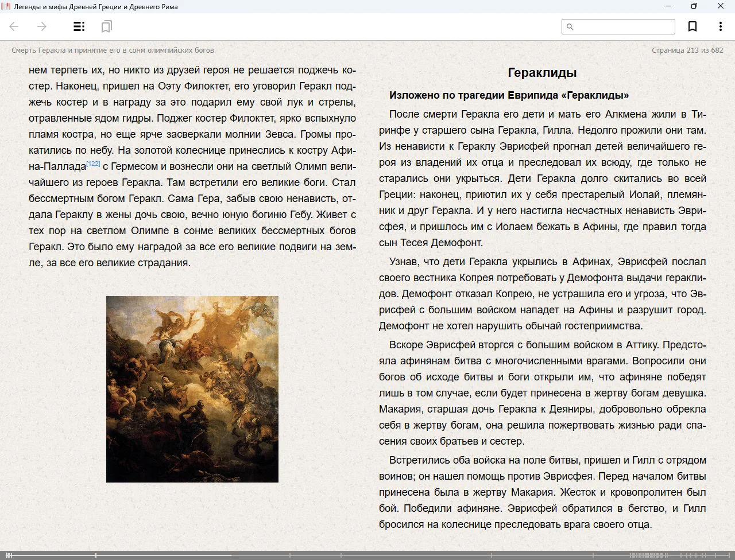This screenshot has height=560, width=735.
Task: Click the page indicator 'Страница 213 из 682'
Action: [x=687, y=50]
